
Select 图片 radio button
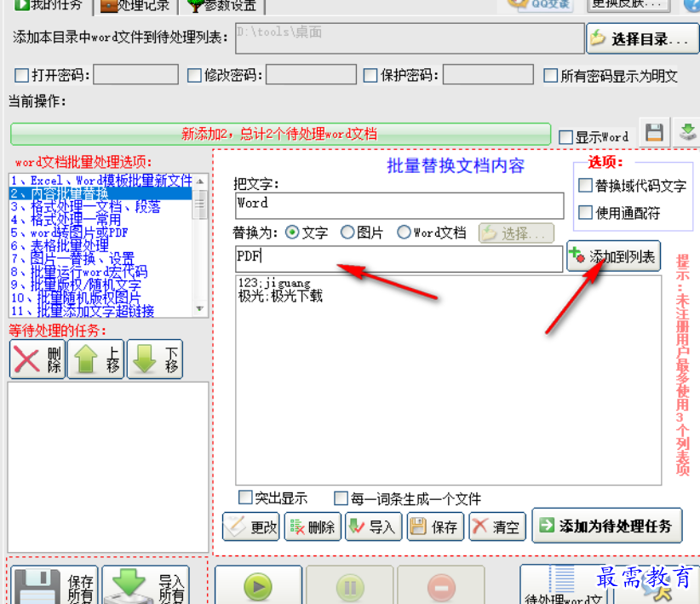tap(347, 233)
